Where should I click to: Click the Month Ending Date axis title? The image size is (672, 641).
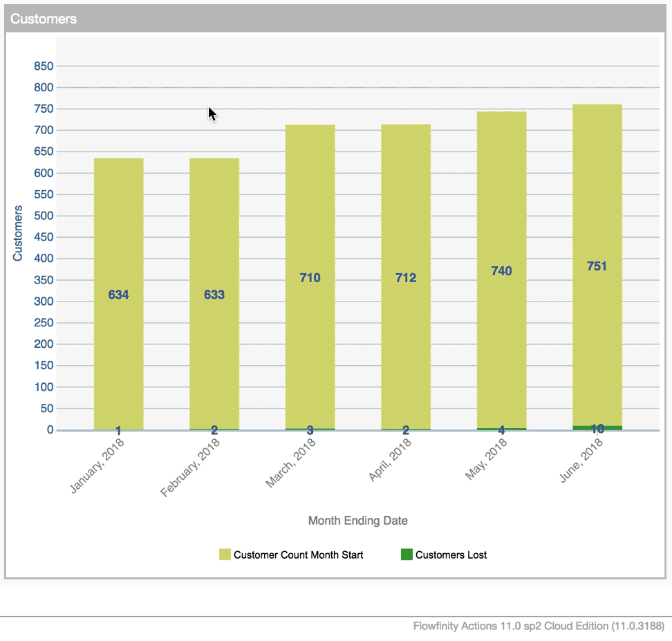pyautogui.click(x=357, y=521)
